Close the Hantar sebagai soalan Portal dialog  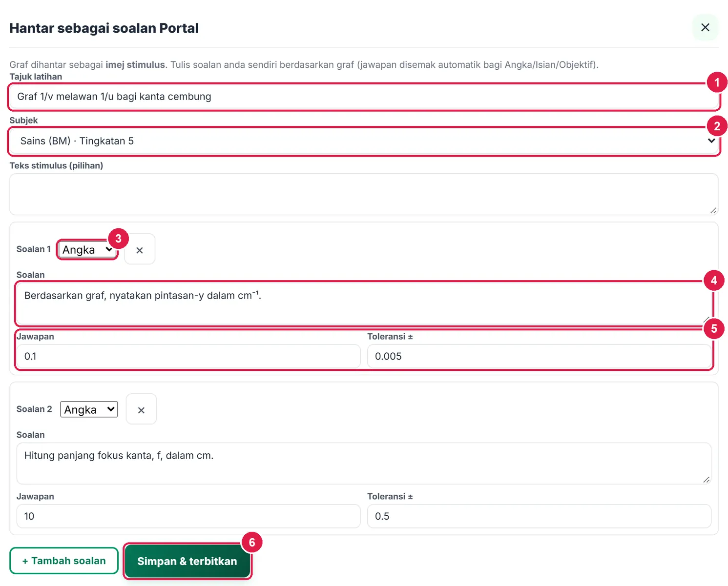(705, 27)
